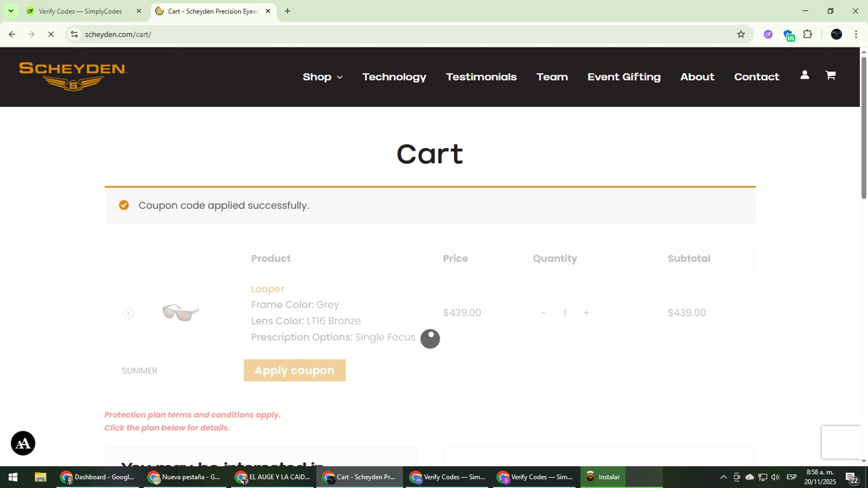The width and height of the screenshot is (868, 488).
Task: Bookmark this page with the star icon
Action: [x=741, y=34]
